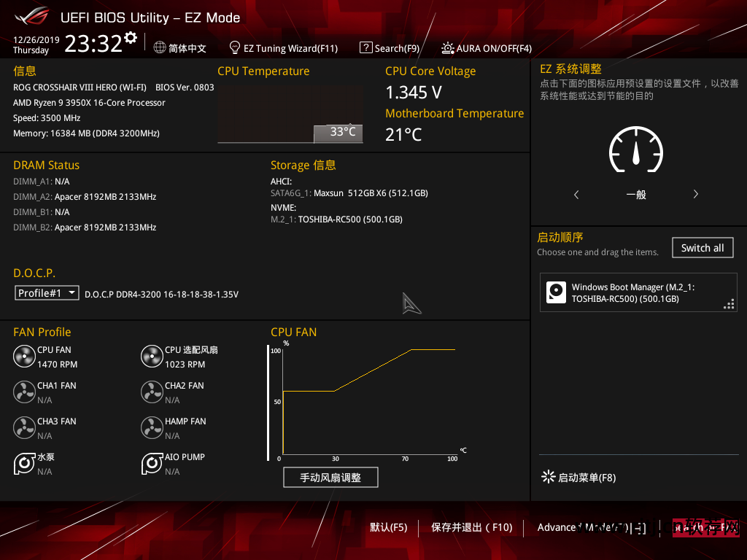Click the 手动风扇调整 button
This screenshot has width=747, height=560.
330,477
